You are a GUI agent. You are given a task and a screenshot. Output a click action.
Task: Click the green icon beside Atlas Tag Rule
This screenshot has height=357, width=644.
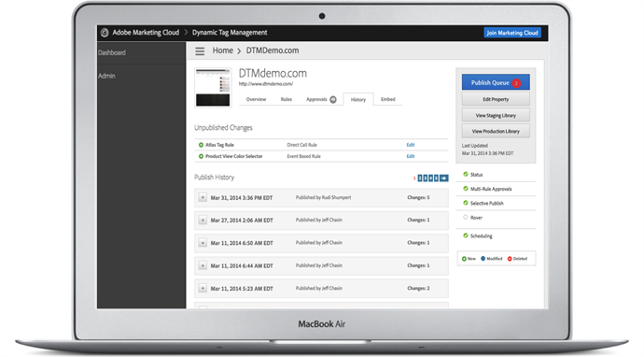[x=201, y=145]
